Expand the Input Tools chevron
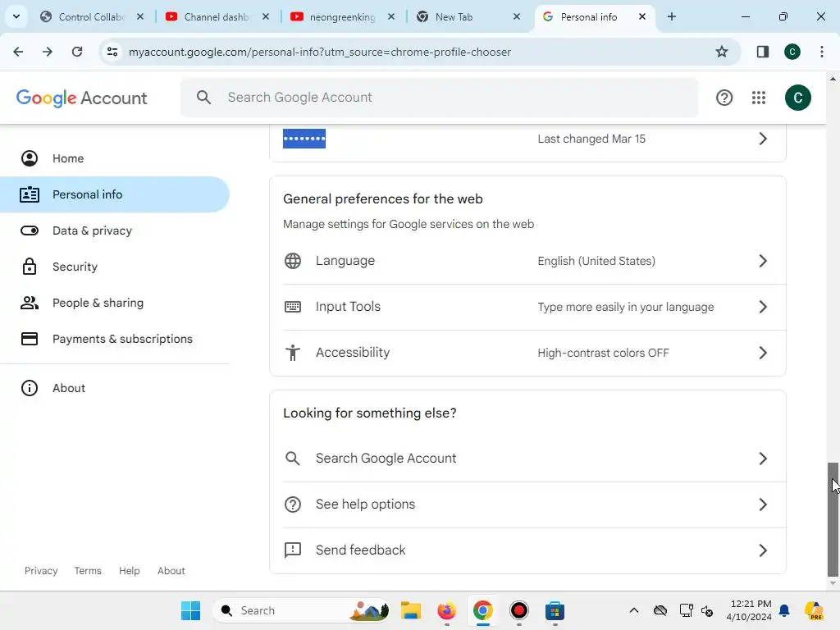840x630 pixels. tap(763, 307)
